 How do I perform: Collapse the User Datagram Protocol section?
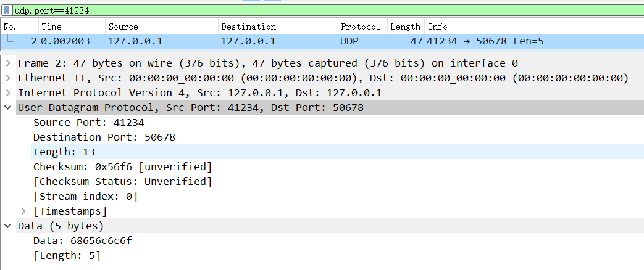7,107
